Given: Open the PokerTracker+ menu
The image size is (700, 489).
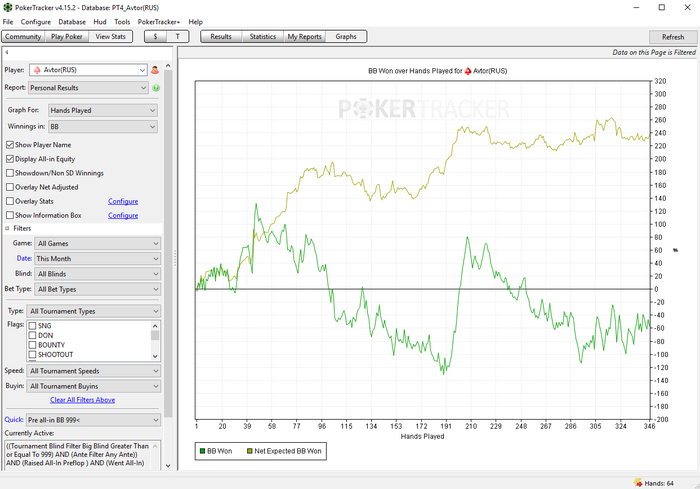Looking at the screenshot, I should point(158,22).
